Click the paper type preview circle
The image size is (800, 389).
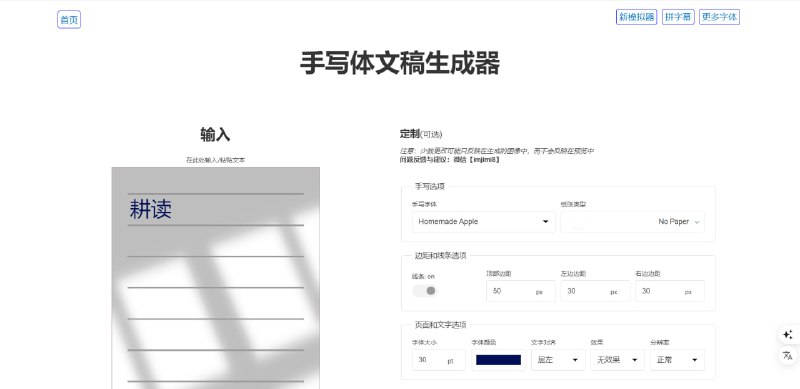577,222
